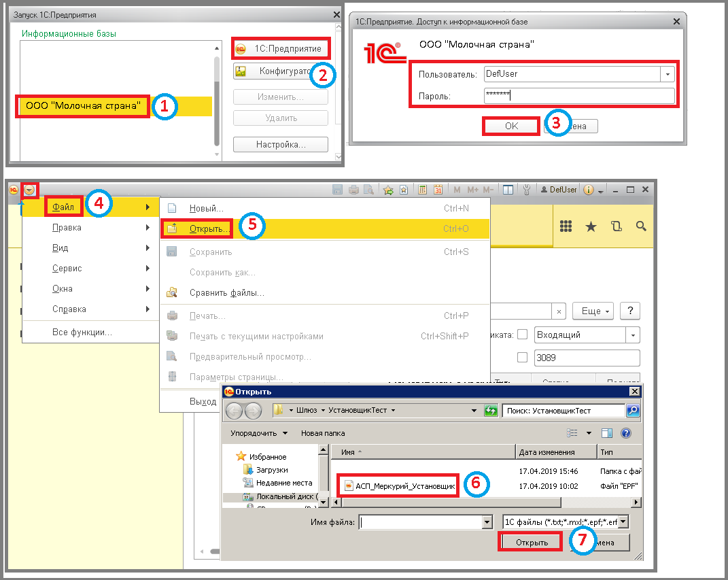Select the АСП_Меркурий_Установщик file
The height and width of the screenshot is (580, 728).
(x=399, y=485)
